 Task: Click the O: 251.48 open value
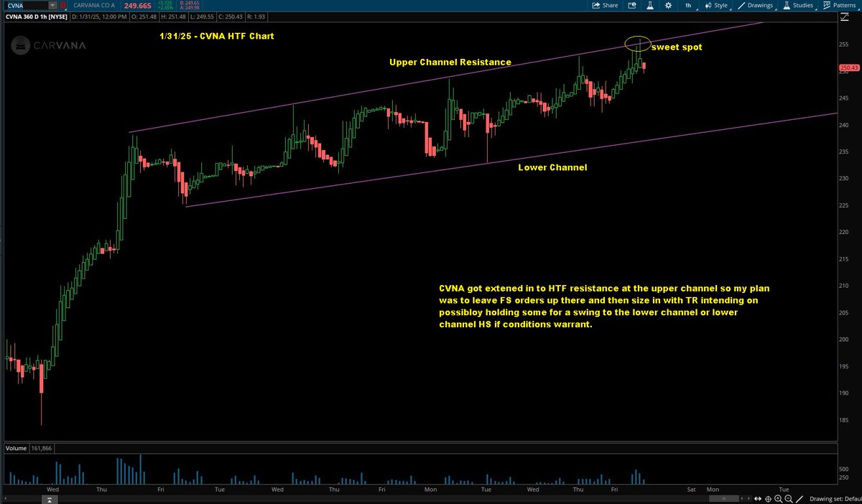click(x=143, y=17)
